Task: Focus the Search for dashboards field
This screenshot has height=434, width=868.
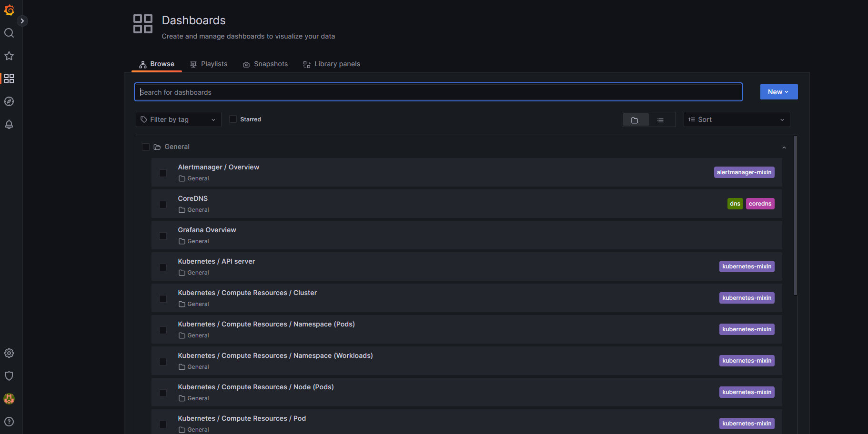Action: coord(438,92)
